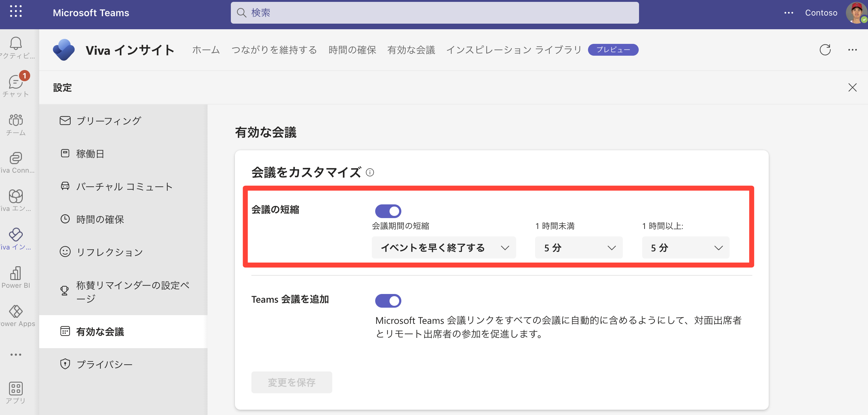Click the info icon beside 会議をカスタマイズ
The width and height of the screenshot is (868, 415).
point(370,172)
